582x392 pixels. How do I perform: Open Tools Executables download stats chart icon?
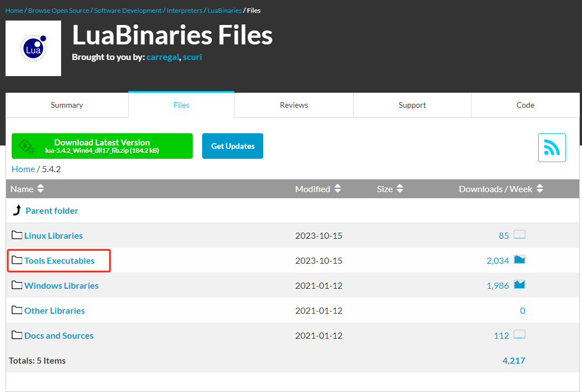[519, 260]
